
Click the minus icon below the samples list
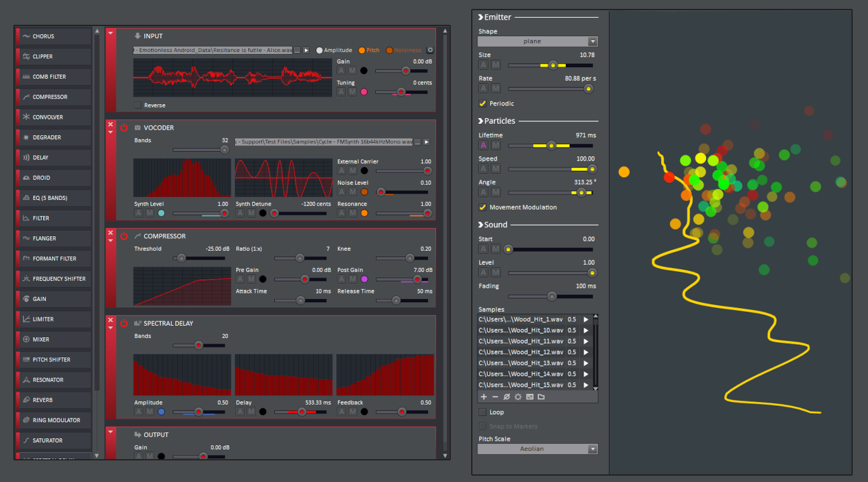click(x=495, y=397)
